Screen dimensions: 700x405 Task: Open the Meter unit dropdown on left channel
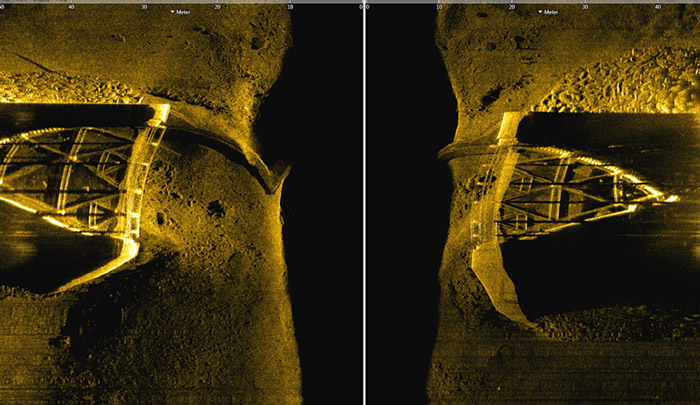(182, 12)
